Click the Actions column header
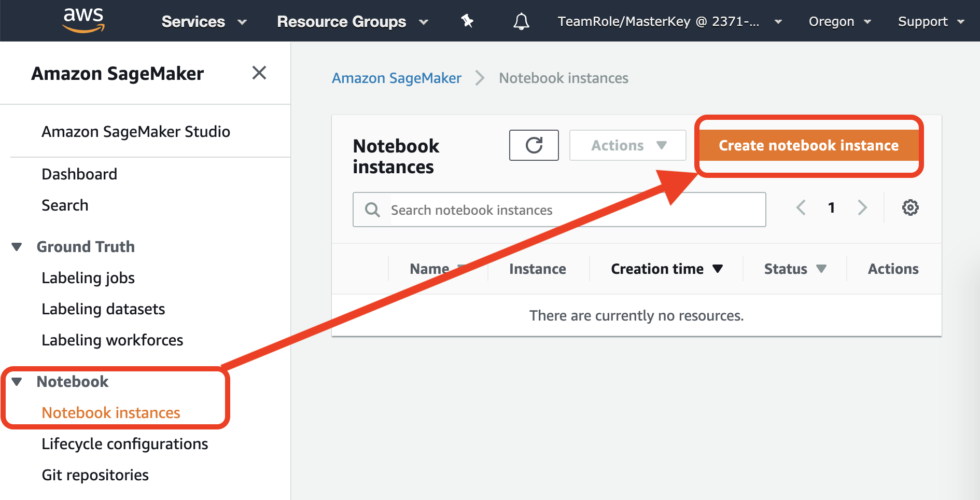 click(893, 269)
